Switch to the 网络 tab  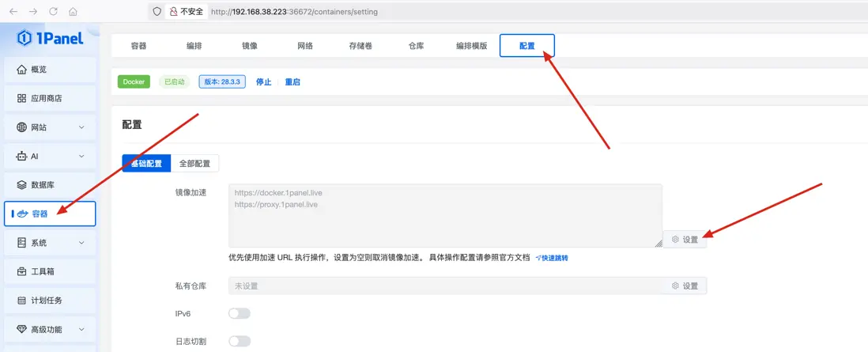[x=305, y=46]
